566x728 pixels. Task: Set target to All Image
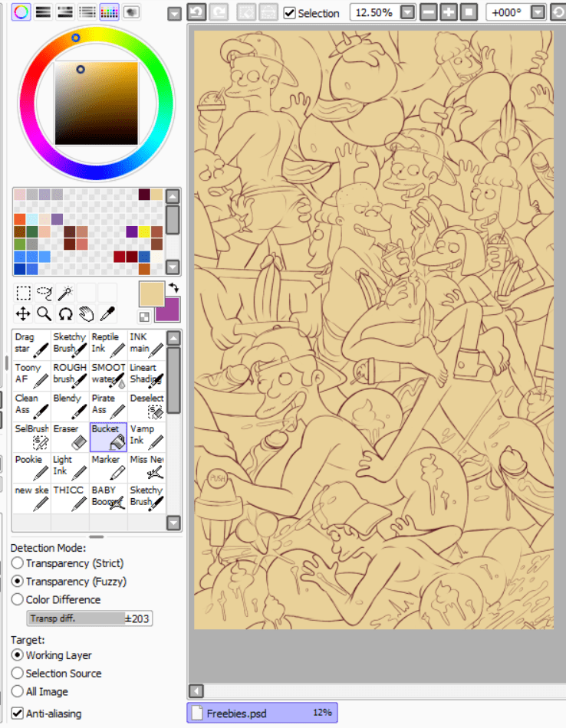pos(18,691)
